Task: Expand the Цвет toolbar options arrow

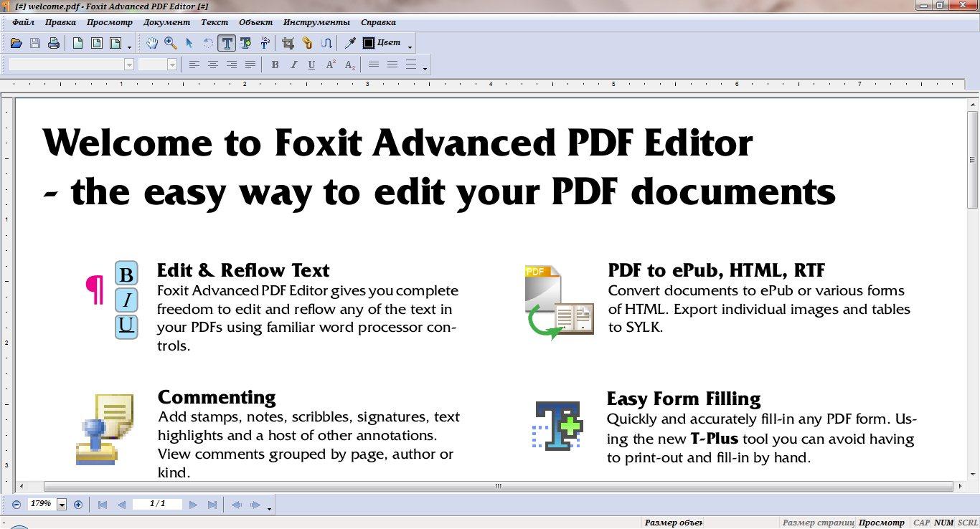Action: pyautogui.click(x=410, y=47)
